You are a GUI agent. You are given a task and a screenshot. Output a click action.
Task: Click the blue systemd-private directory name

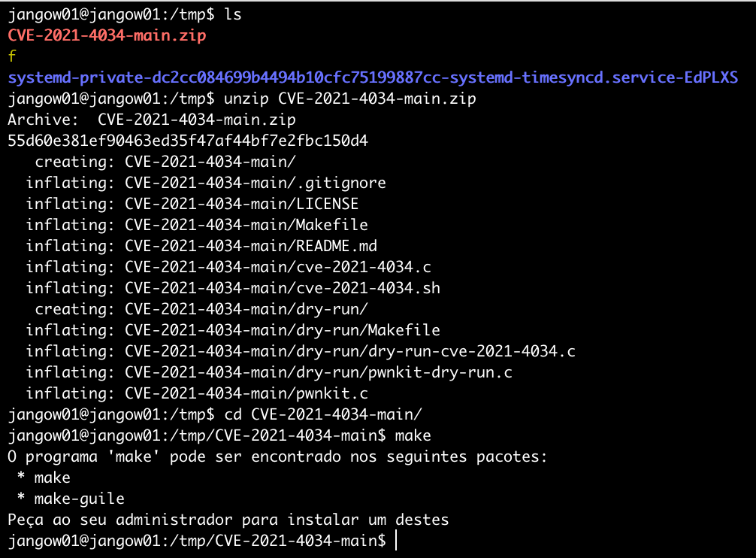point(372,77)
